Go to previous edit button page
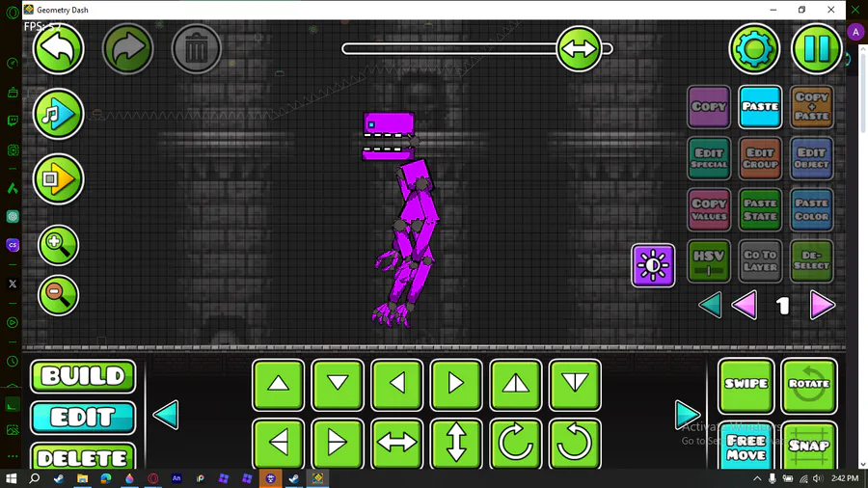Viewport: 868px width, 488px height. pyautogui.click(x=166, y=415)
